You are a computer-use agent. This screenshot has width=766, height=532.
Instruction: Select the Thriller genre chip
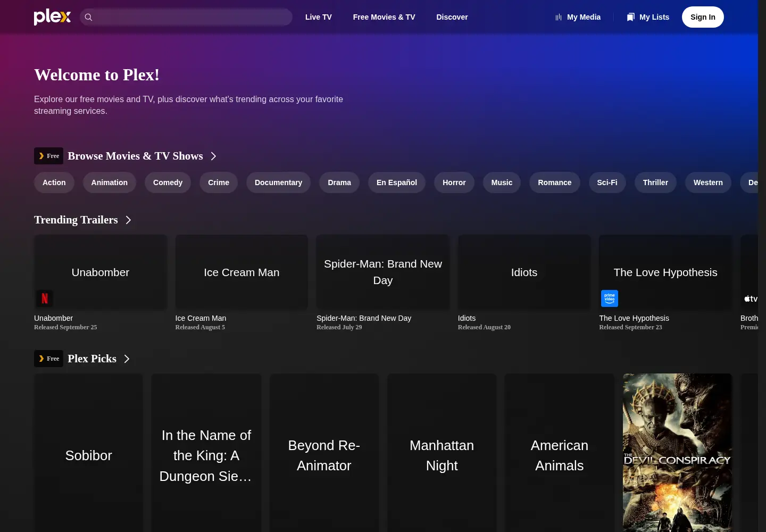(x=655, y=182)
